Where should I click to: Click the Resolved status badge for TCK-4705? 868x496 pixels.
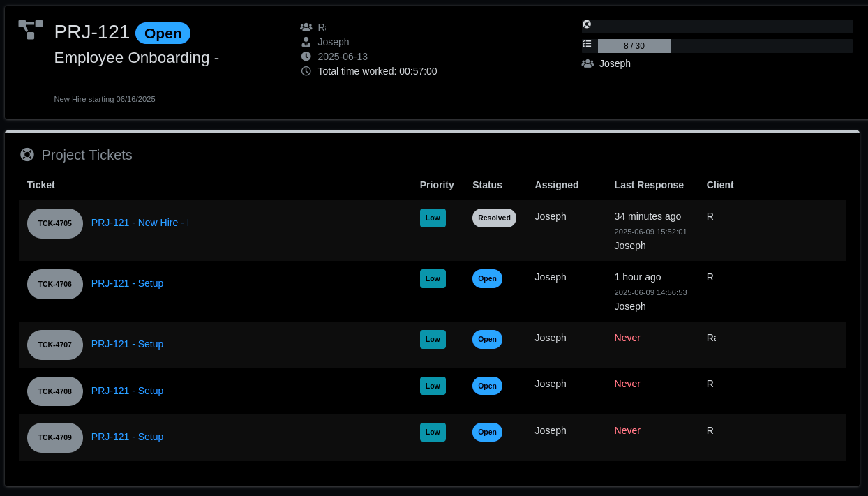click(494, 218)
